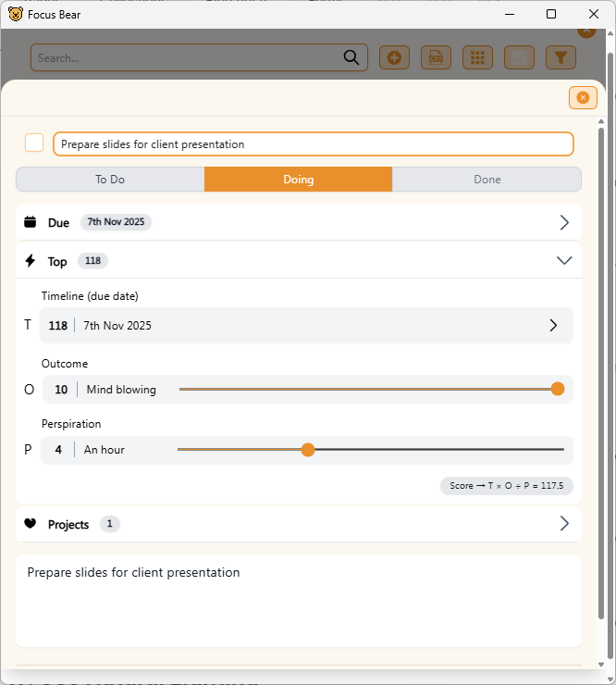Click the heart icon beside Projects
This screenshot has width=616, height=685.
pyautogui.click(x=31, y=523)
